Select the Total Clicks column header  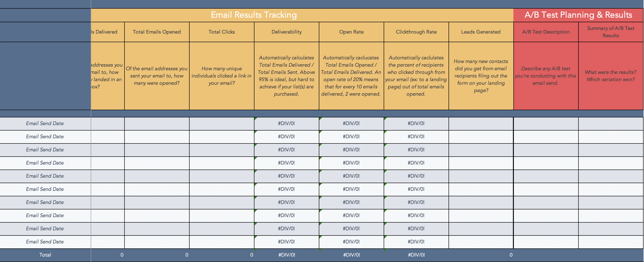(x=222, y=32)
